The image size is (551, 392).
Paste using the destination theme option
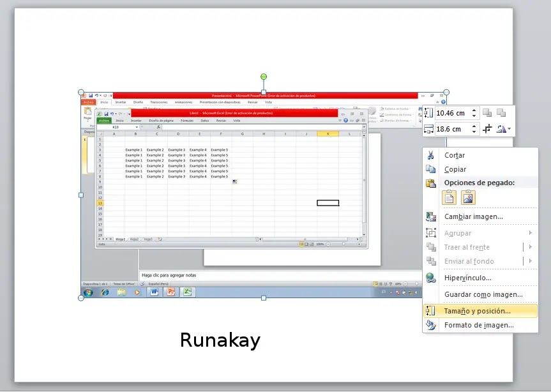pyautogui.click(x=449, y=197)
